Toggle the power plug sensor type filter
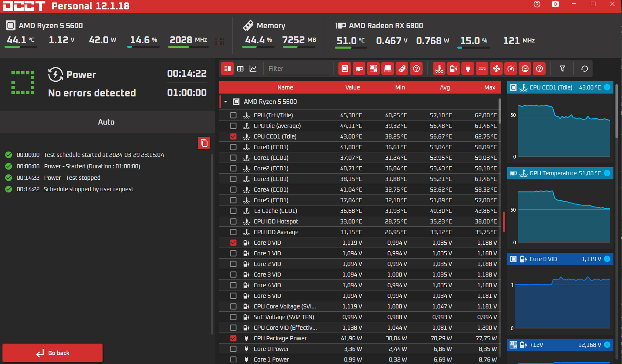Screen dimensions: 622x364 coord(468,69)
